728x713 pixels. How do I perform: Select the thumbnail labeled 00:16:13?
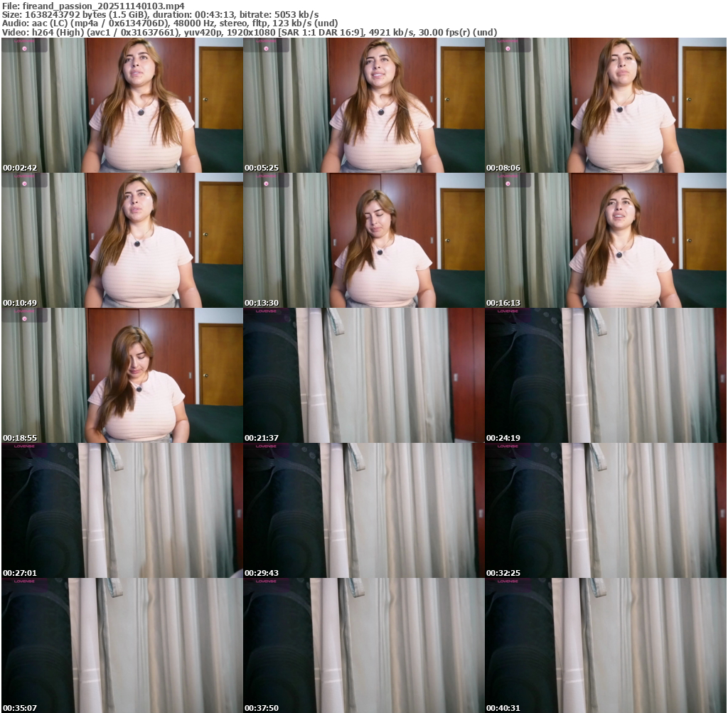(x=605, y=240)
